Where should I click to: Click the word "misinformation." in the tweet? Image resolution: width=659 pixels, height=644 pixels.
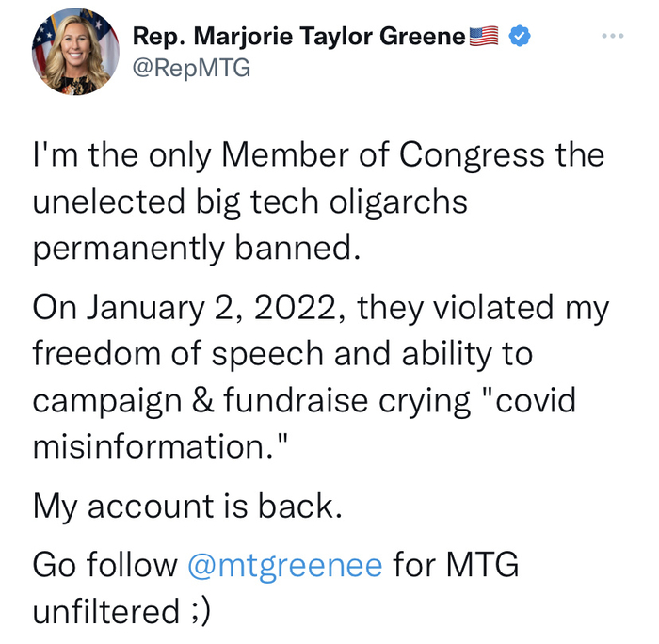158,445
